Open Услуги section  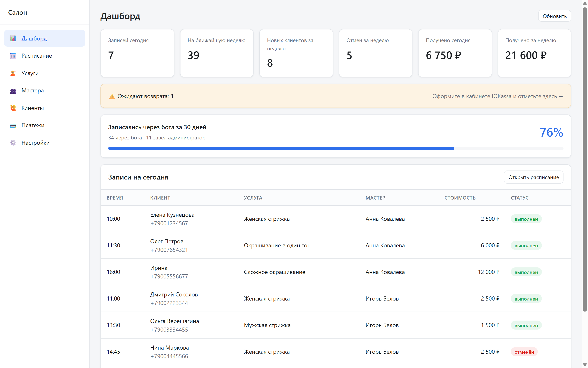[x=45, y=73]
